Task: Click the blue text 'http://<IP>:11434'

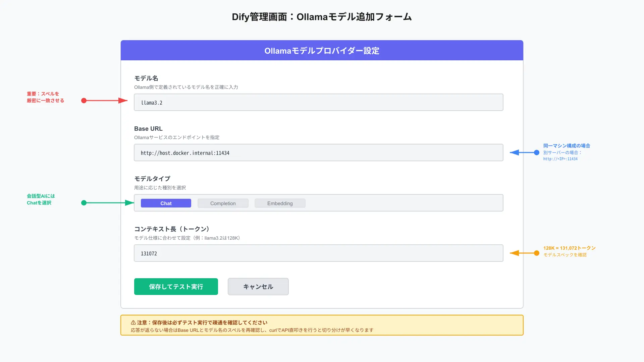Action: click(560, 159)
